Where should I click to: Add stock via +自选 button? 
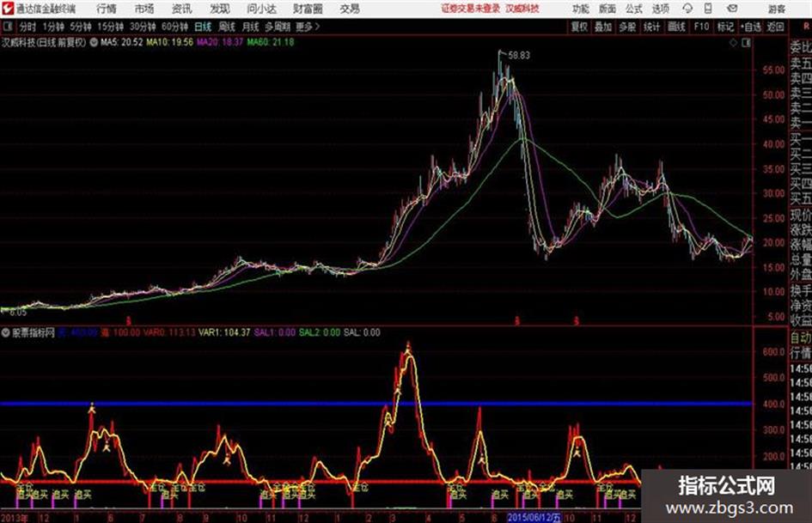[x=751, y=27]
